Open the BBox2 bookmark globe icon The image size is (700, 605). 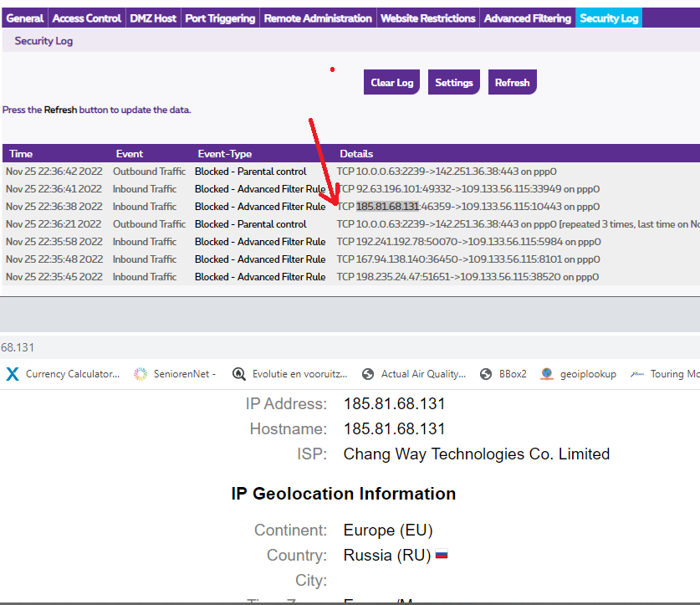486,374
